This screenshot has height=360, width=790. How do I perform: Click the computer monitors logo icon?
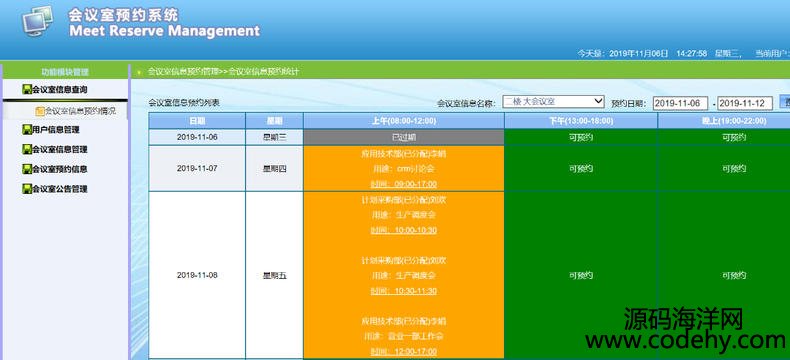click(38, 21)
